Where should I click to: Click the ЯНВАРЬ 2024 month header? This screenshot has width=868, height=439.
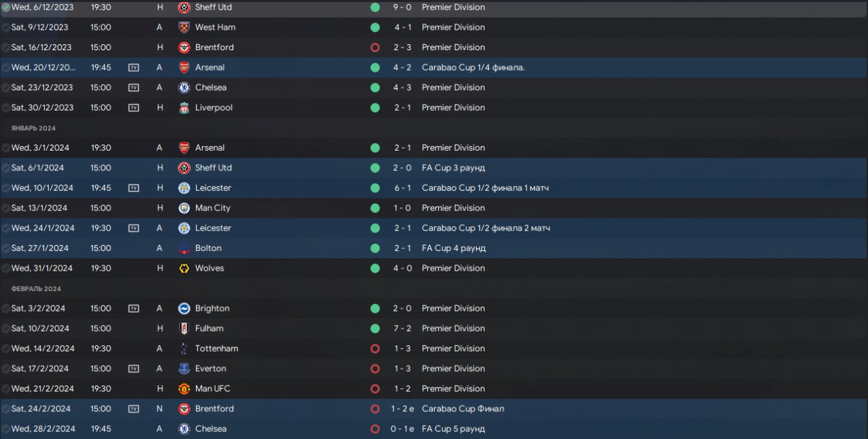pyautogui.click(x=33, y=128)
